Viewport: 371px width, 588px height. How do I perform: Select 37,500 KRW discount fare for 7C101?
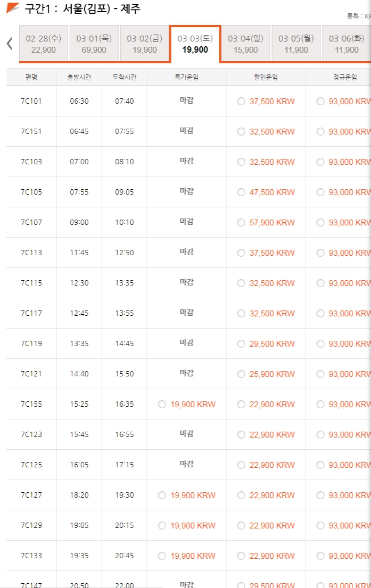coord(242,102)
